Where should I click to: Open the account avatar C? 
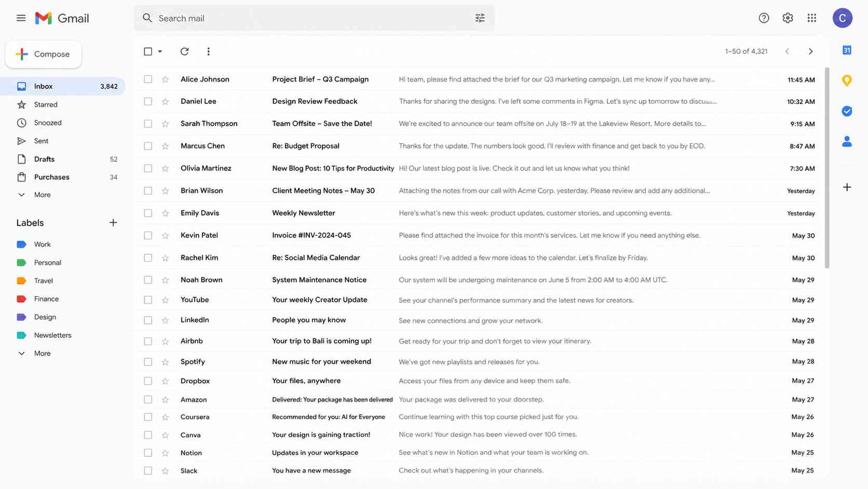843,18
